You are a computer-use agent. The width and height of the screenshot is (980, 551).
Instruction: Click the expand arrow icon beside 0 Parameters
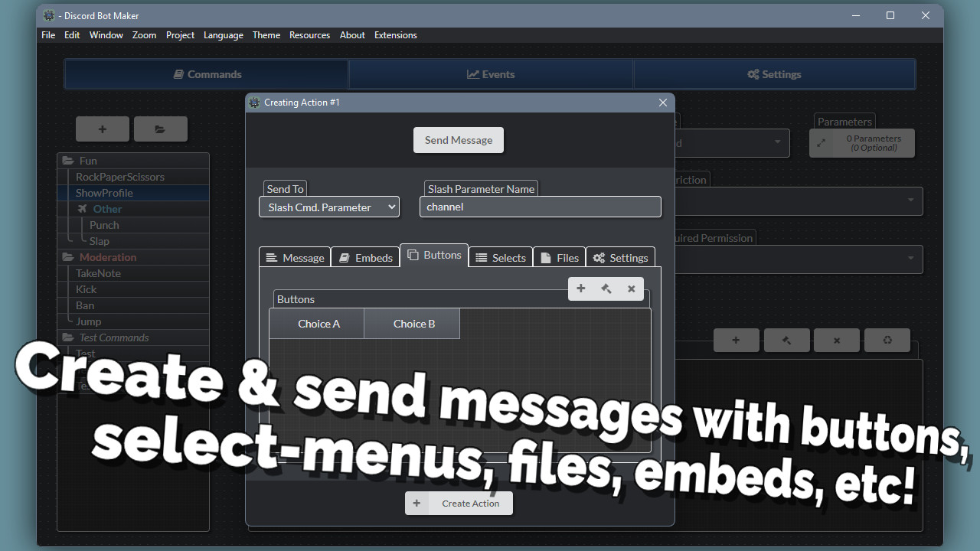coord(821,142)
